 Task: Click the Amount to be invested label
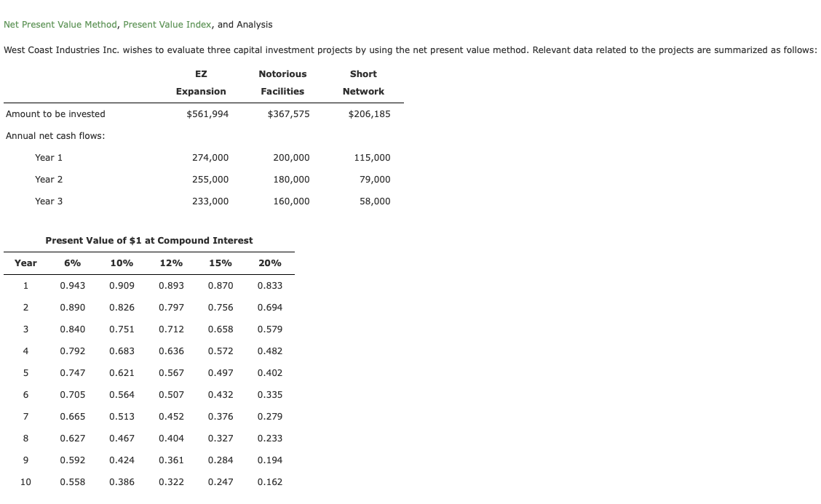[55, 113]
